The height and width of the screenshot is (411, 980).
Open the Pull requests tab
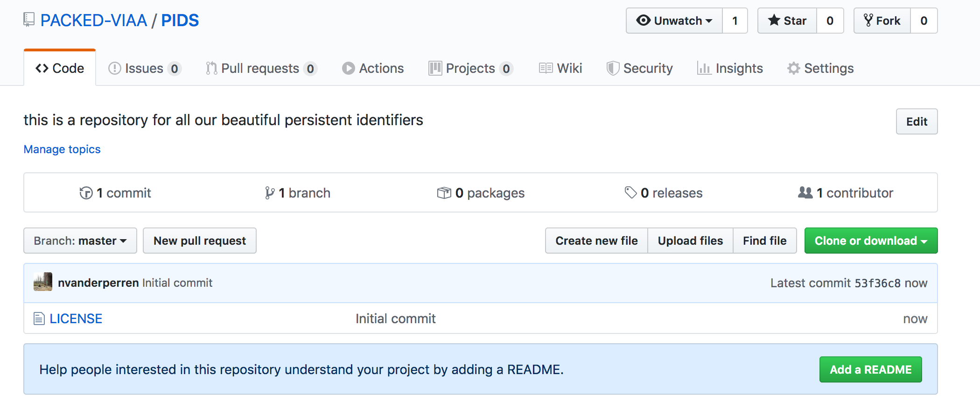pyautogui.click(x=260, y=68)
